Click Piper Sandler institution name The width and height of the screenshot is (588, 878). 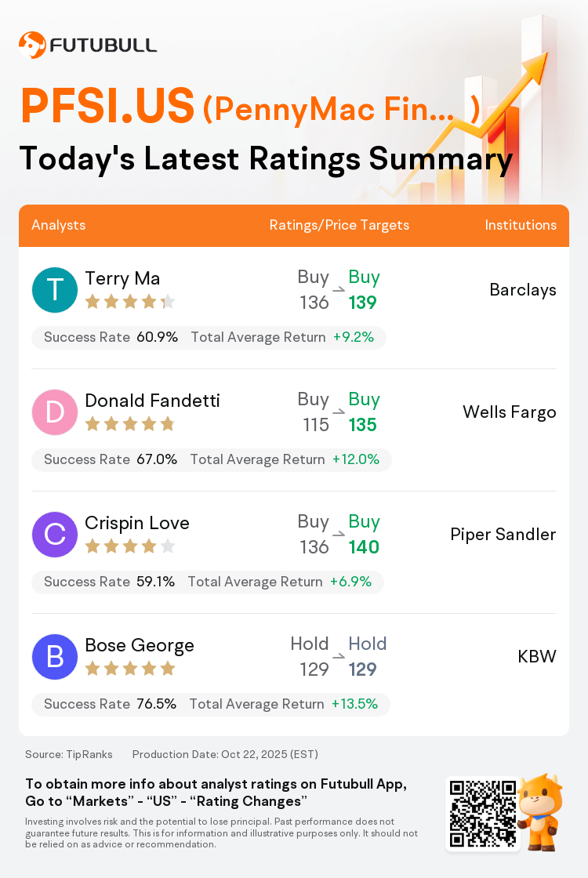tap(503, 535)
